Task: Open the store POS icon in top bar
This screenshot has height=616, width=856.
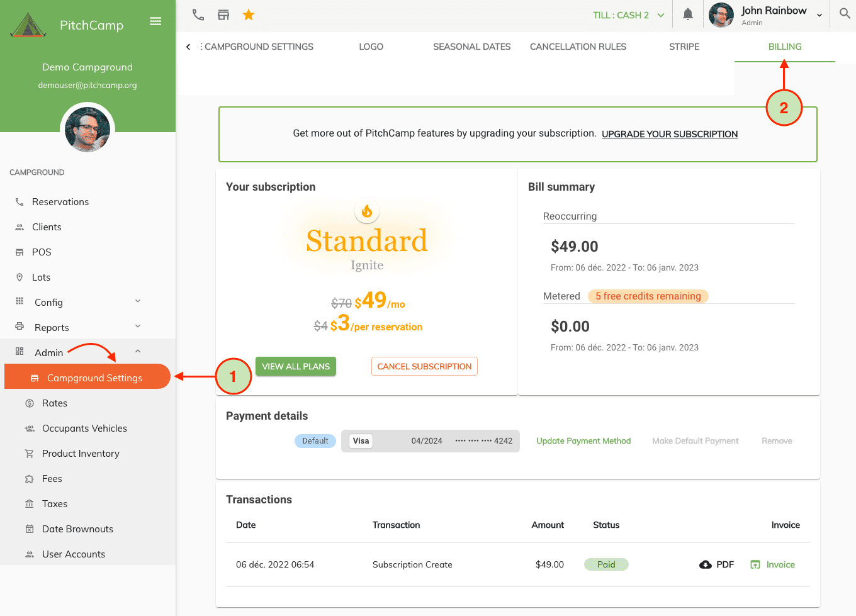Action: pyautogui.click(x=223, y=14)
